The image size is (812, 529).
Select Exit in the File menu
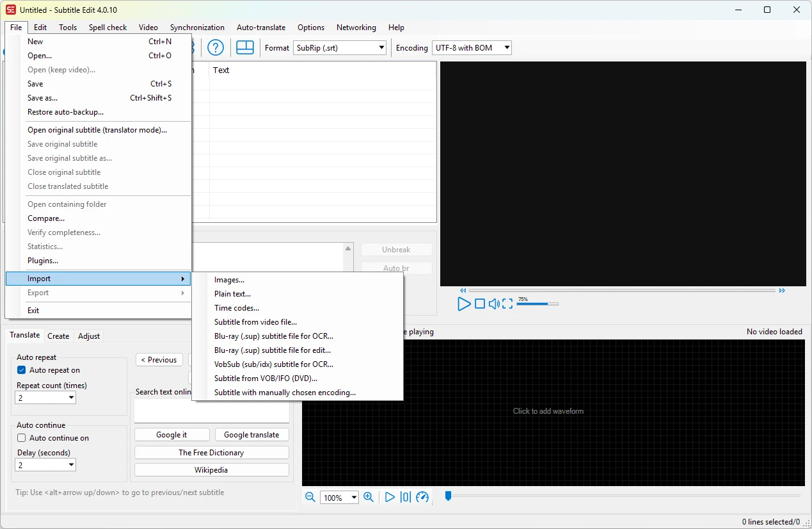click(98, 311)
